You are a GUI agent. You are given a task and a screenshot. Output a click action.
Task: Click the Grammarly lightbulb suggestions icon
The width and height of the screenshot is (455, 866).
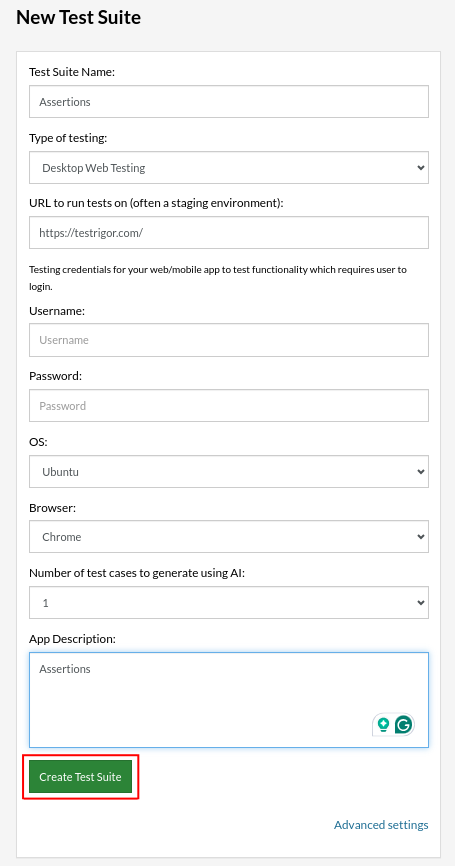(x=383, y=724)
